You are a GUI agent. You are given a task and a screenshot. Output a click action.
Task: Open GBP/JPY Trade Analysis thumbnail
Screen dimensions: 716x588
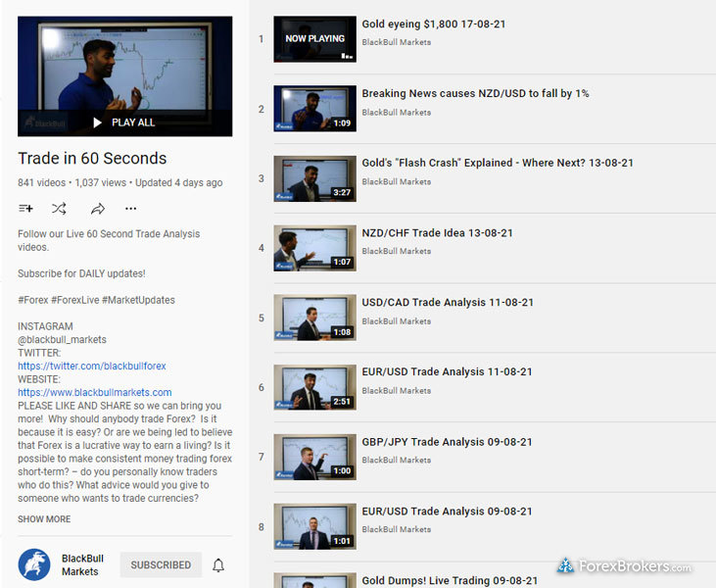point(314,457)
